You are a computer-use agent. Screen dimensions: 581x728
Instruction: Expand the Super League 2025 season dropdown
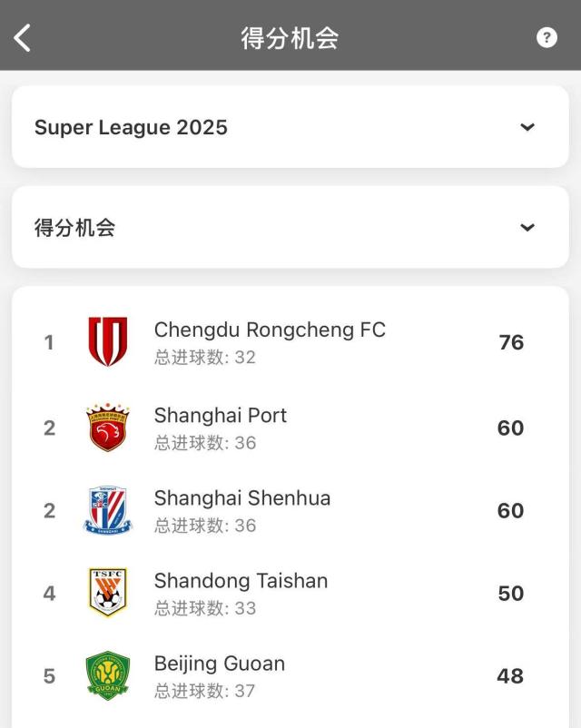coord(290,127)
